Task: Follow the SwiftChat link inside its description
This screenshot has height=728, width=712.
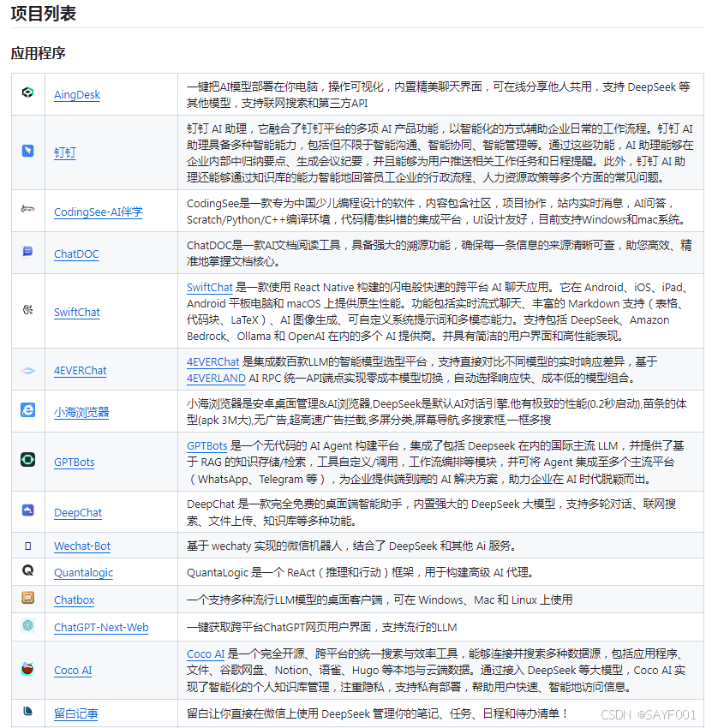Action: click(209, 288)
